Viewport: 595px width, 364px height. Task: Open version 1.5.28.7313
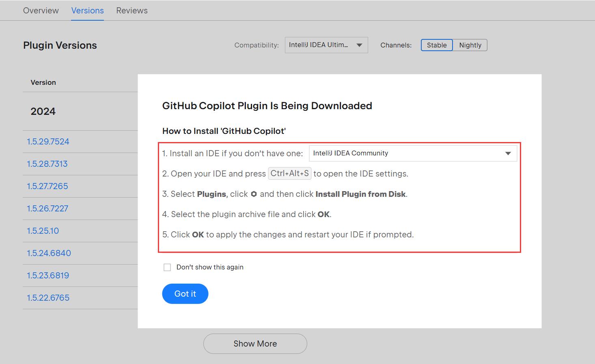coord(47,164)
